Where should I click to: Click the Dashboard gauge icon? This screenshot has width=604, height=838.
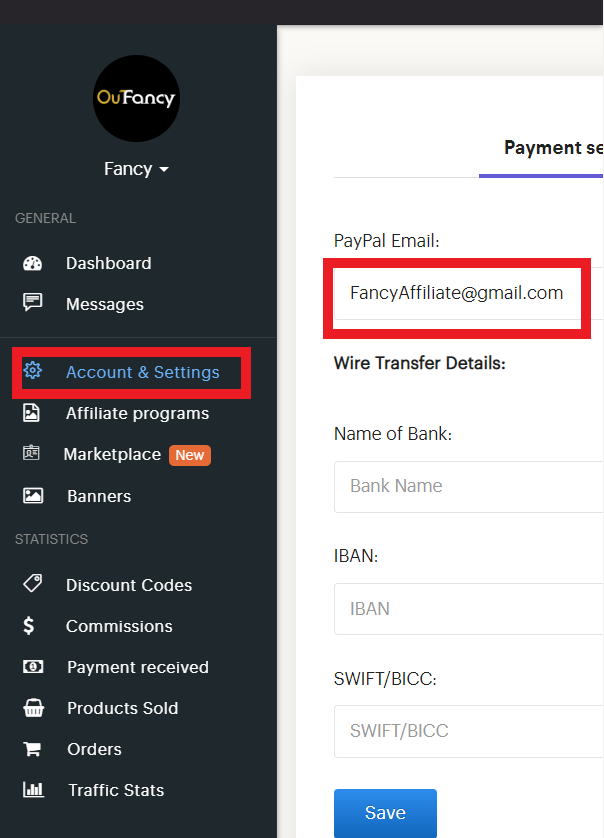(32, 264)
